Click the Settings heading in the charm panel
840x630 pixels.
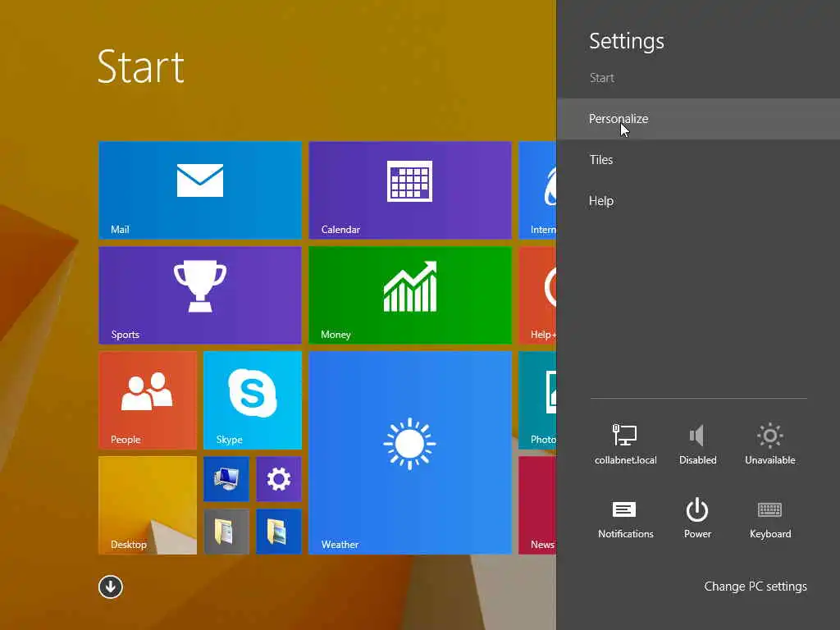pyautogui.click(x=626, y=41)
